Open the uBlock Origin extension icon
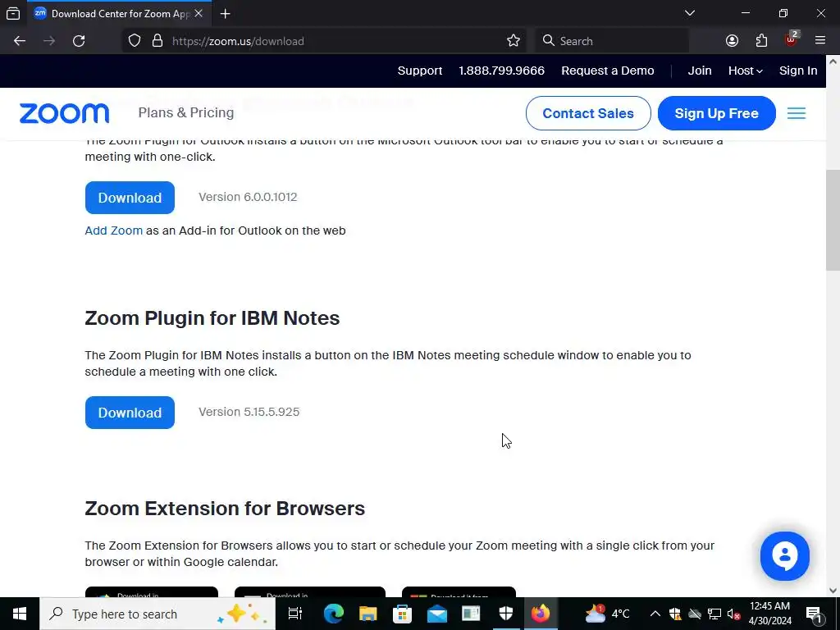This screenshot has height=630, width=840. (792, 39)
